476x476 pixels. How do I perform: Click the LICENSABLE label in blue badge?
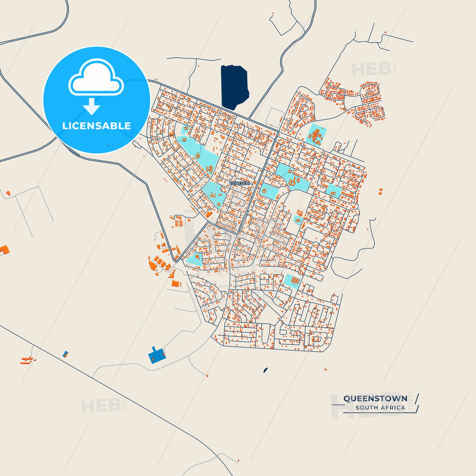97,126
